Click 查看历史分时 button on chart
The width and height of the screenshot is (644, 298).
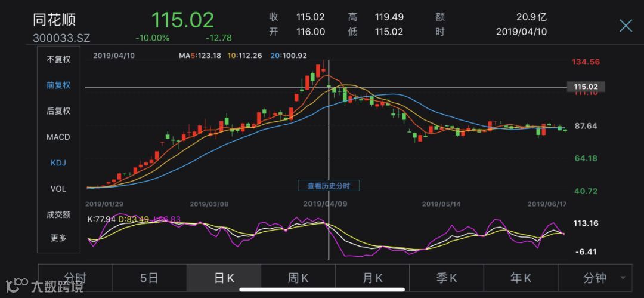tap(329, 186)
